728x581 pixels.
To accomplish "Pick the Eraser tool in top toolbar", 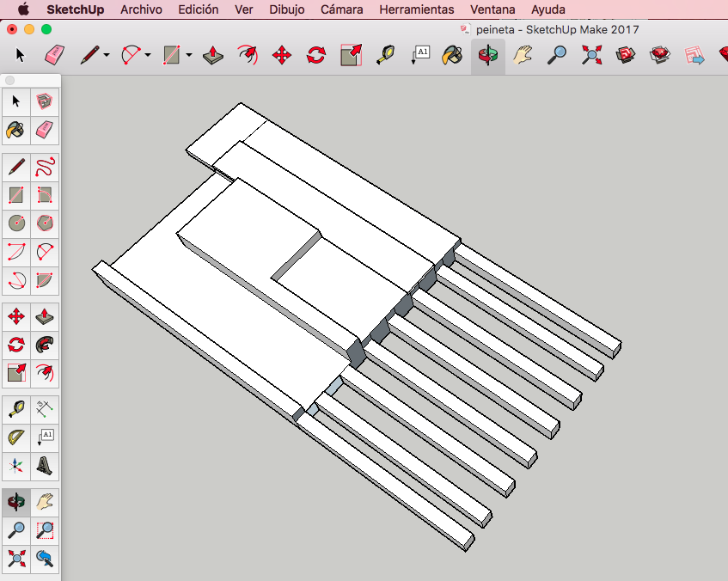I will point(54,55).
